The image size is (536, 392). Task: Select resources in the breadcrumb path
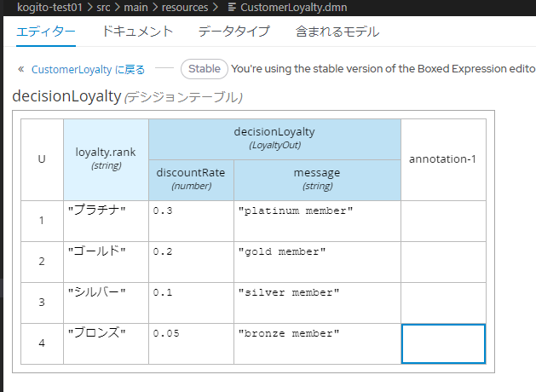pos(185,7)
